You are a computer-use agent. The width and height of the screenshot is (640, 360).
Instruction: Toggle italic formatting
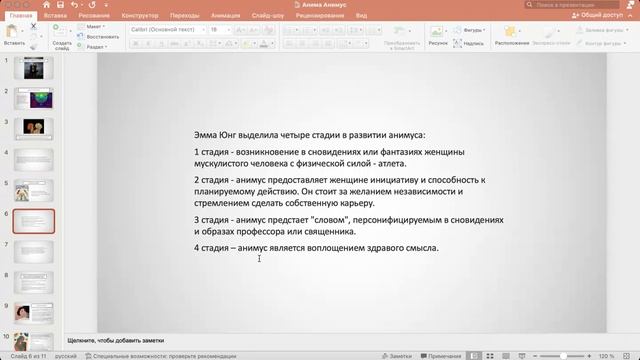pos(149,43)
